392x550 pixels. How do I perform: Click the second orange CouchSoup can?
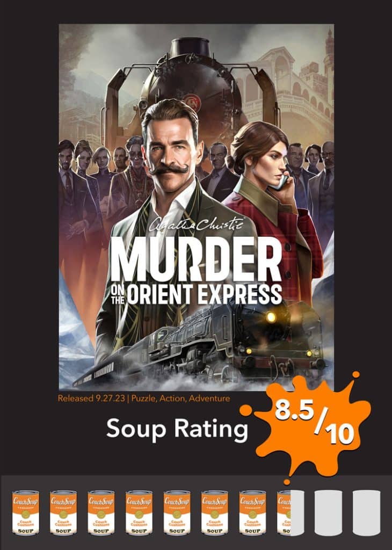coord(63,513)
